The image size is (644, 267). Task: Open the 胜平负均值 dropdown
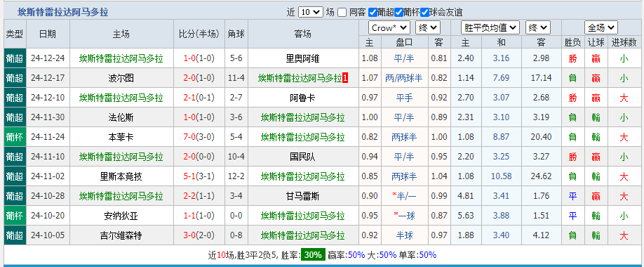click(490, 27)
